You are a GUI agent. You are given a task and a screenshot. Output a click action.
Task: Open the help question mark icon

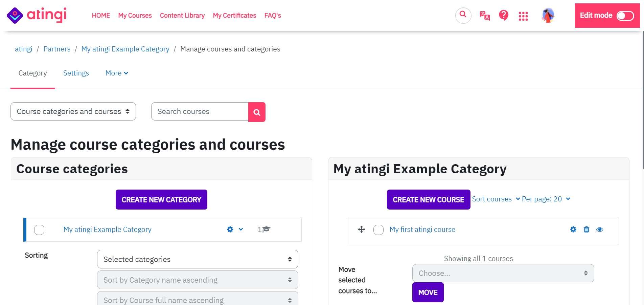pyautogui.click(x=504, y=15)
